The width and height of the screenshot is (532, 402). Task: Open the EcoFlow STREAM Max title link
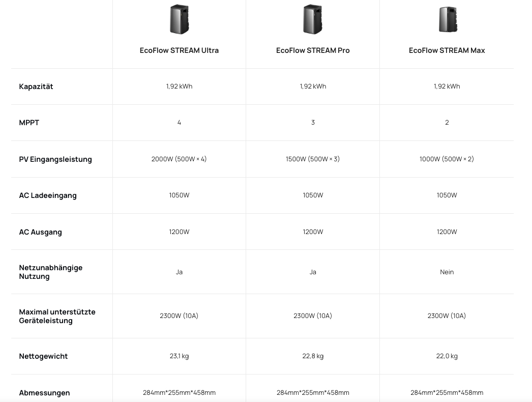click(447, 50)
